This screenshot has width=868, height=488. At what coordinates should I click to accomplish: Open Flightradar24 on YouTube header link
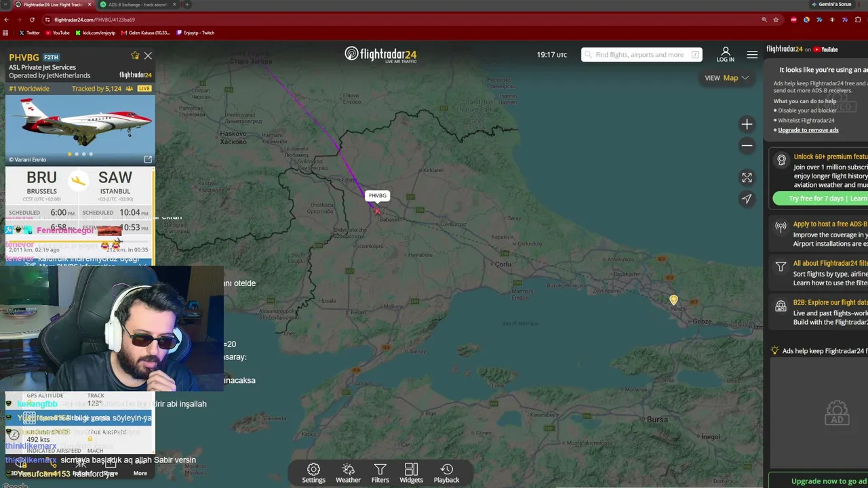point(802,49)
